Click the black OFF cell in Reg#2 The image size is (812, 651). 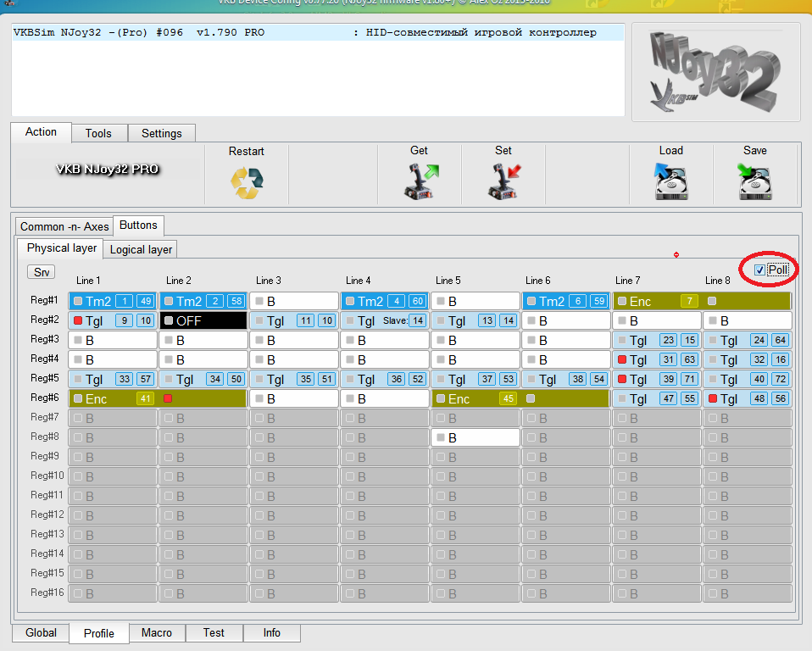pos(203,320)
